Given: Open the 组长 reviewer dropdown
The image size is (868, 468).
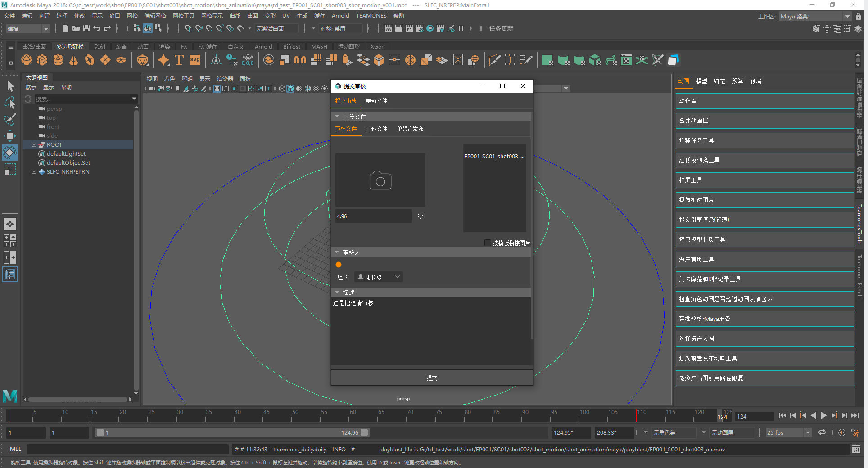Looking at the screenshot, I should (x=379, y=277).
